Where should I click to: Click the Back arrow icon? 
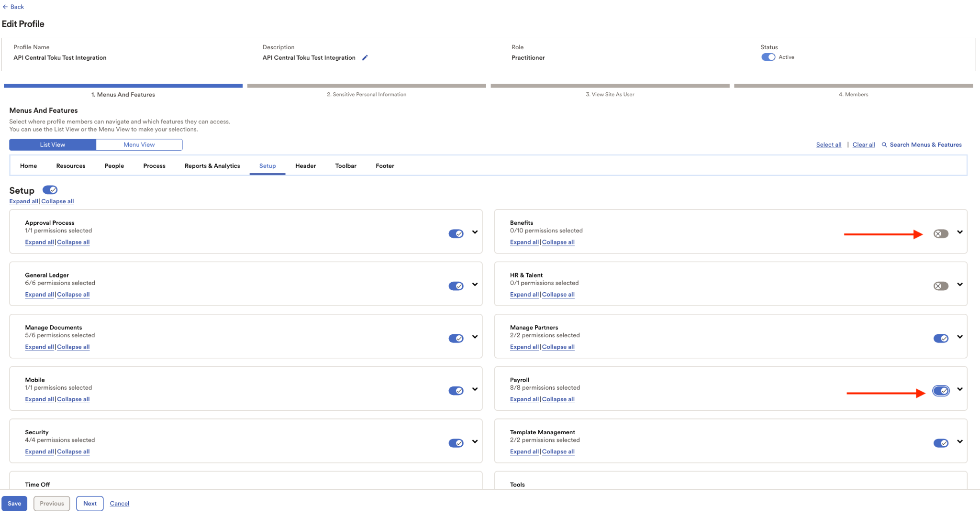click(x=5, y=7)
